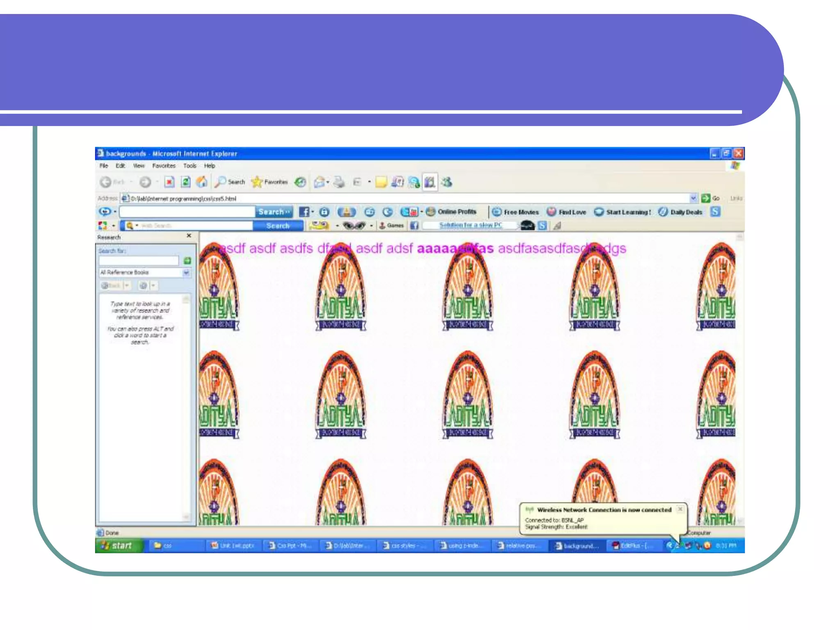Click the Refresh page icon
This screenshot has width=840, height=630.
tap(185, 182)
